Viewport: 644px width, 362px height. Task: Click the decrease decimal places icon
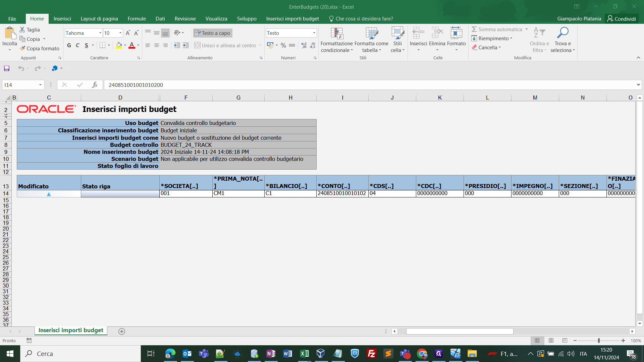click(x=313, y=45)
